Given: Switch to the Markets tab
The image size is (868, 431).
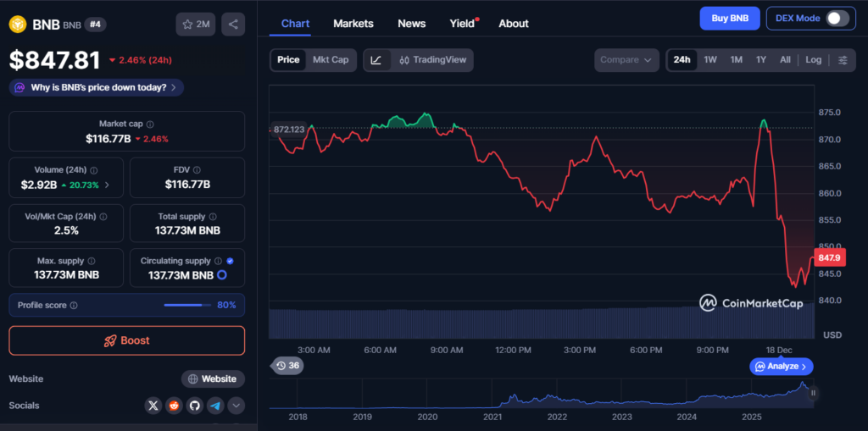Looking at the screenshot, I should (x=353, y=24).
